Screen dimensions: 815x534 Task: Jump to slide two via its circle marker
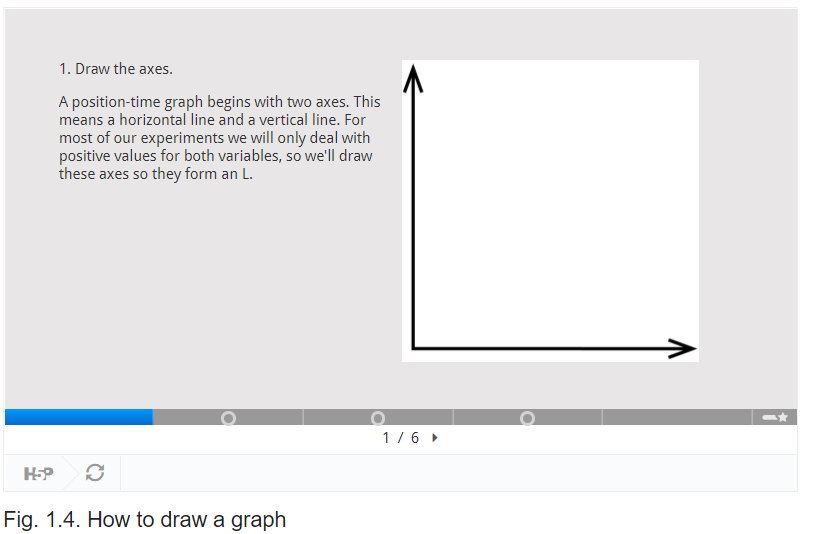pyautogui.click(x=229, y=418)
